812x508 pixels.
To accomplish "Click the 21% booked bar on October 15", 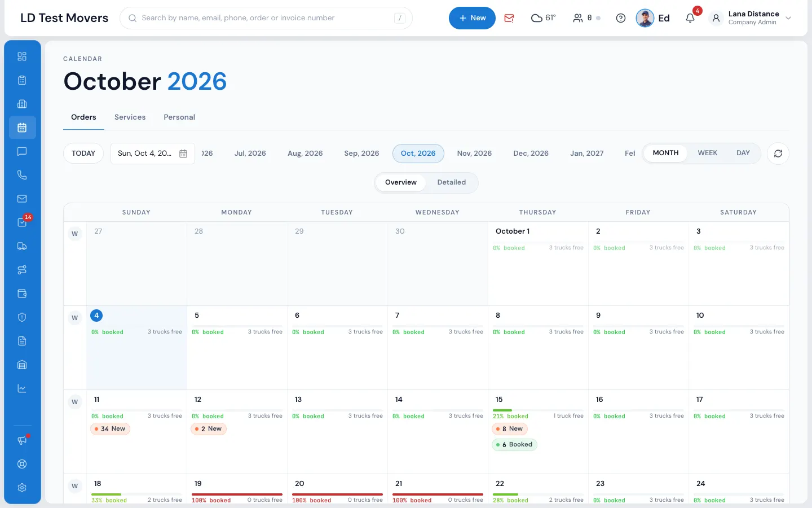I will tap(538, 410).
